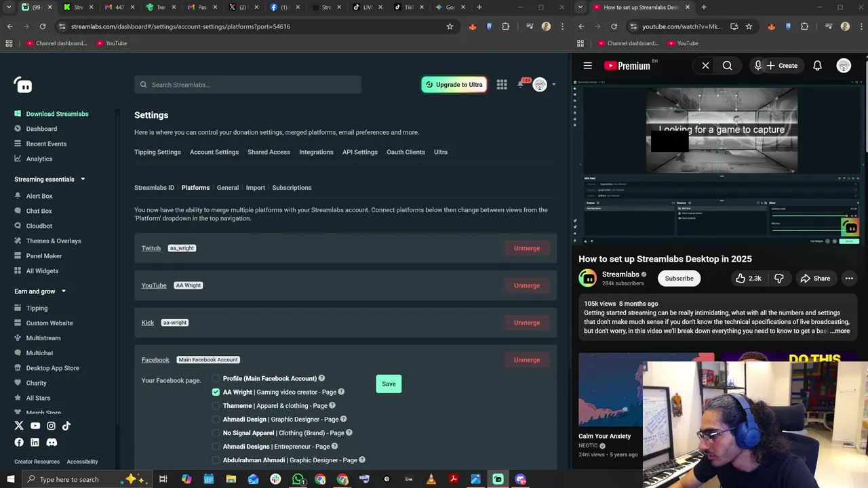Screen dimensions: 868x488
Task: Click the YouTube account avatar
Action: tap(844, 66)
